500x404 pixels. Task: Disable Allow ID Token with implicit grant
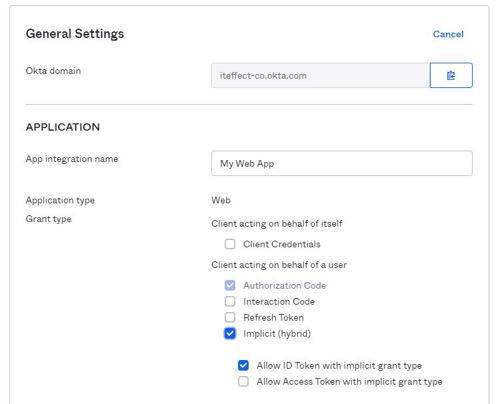[x=243, y=365]
